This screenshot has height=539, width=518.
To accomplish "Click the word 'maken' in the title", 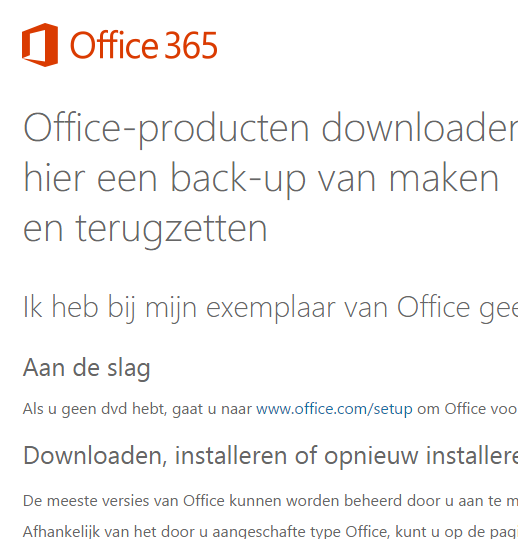I will (444, 179).
